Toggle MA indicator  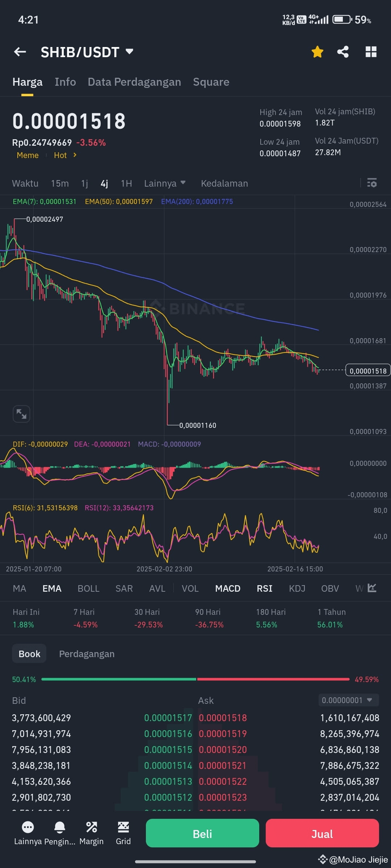(20, 588)
